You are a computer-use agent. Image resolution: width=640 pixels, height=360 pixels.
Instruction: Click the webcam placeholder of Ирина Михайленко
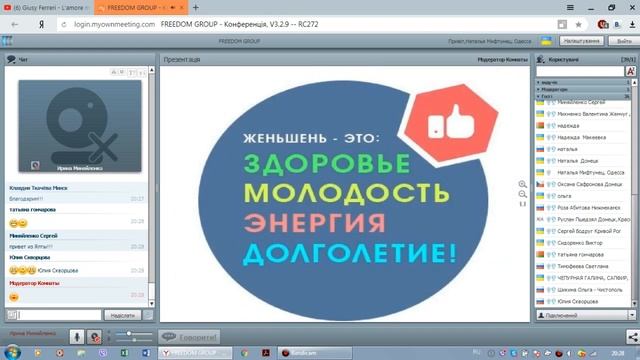coord(80,126)
